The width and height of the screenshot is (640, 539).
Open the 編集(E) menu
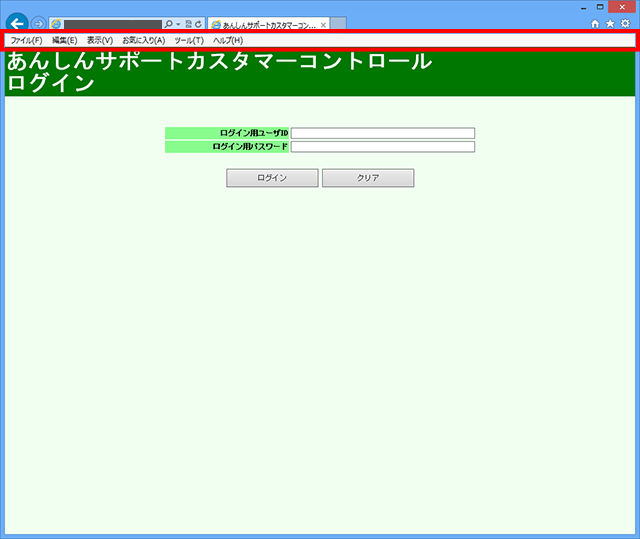pos(64,40)
